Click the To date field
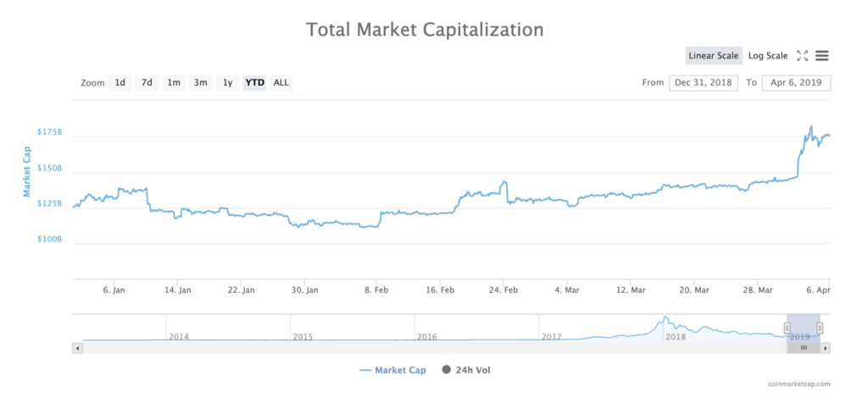Screen dimensions: 868x403 [796, 83]
